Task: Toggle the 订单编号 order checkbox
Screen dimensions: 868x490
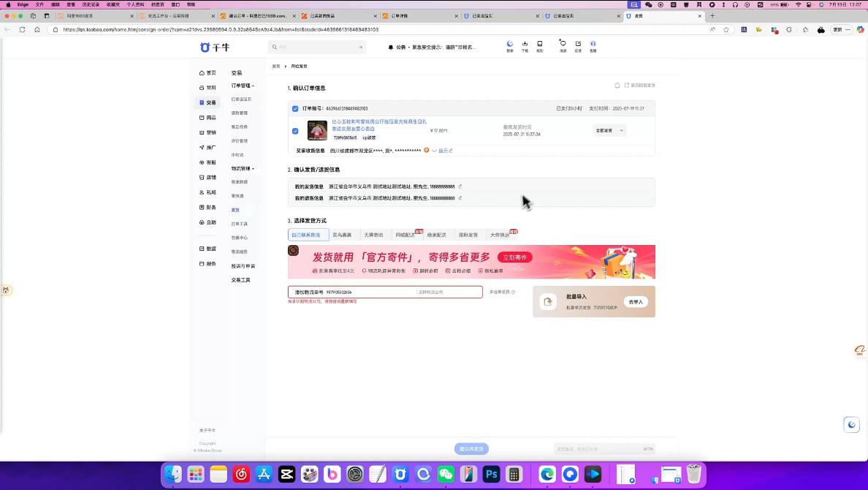Action: (295, 108)
